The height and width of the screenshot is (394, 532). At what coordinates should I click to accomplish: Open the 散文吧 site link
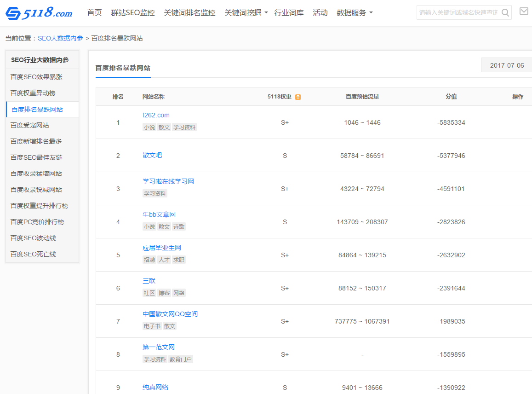(x=152, y=155)
